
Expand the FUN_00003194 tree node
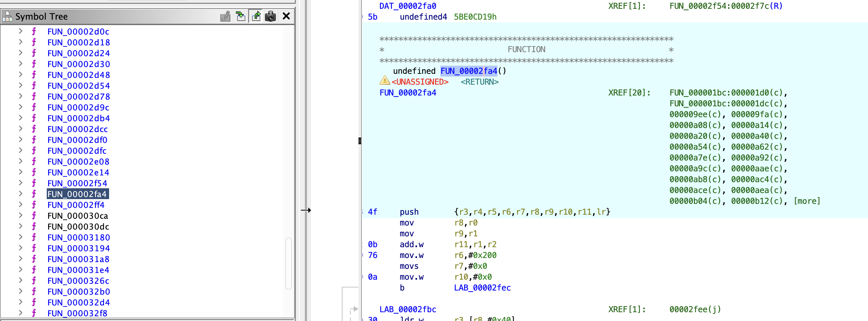[21, 248]
